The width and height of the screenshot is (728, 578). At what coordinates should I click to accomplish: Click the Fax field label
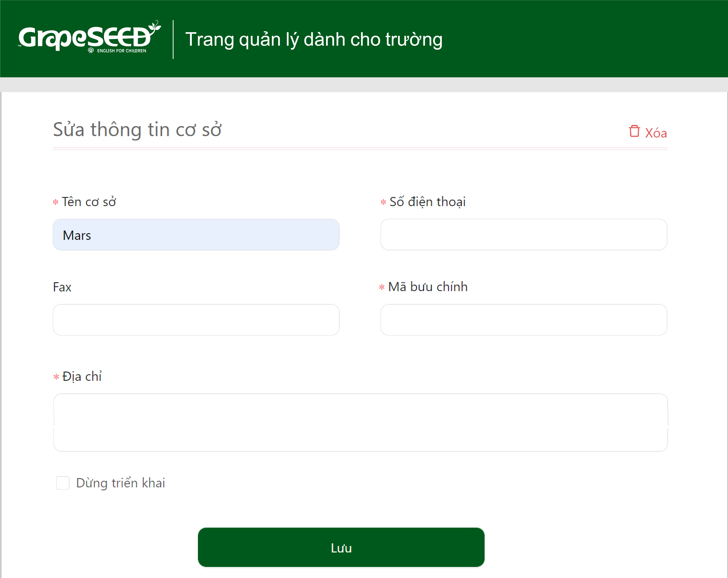pyautogui.click(x=62, y=287)
